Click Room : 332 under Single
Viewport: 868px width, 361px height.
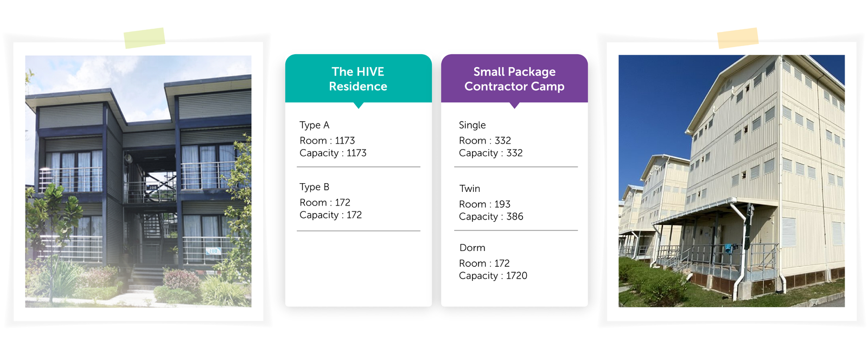485,140
